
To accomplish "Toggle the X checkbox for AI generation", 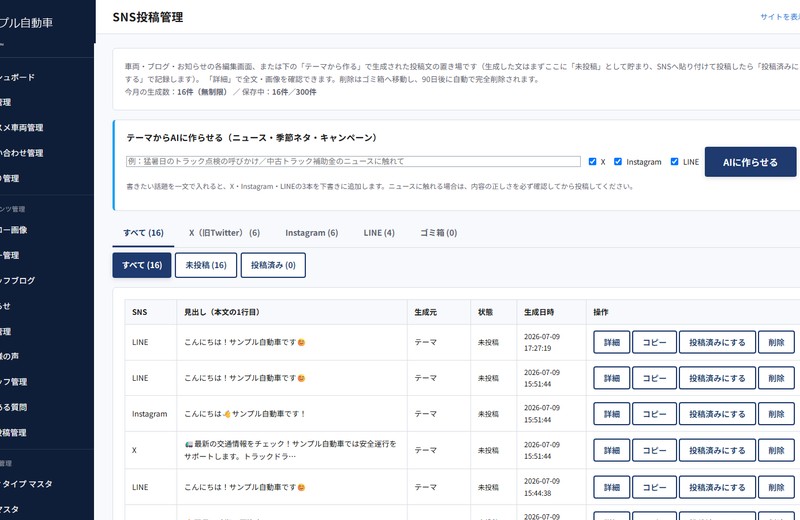I will point(592,162).
